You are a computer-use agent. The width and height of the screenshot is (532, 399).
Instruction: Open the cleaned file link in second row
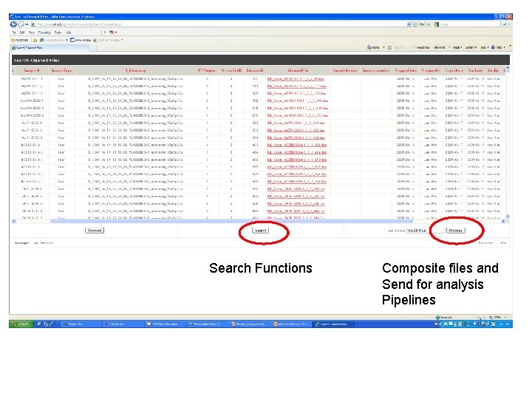tap(296, 86)
